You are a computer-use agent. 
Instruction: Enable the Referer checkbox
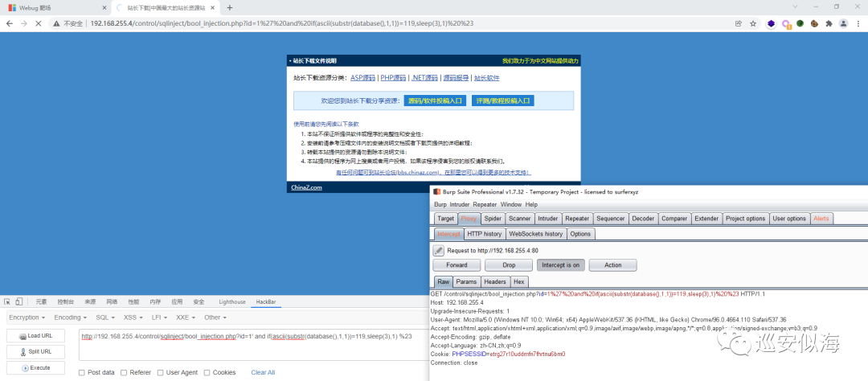(x=124, y=373)
